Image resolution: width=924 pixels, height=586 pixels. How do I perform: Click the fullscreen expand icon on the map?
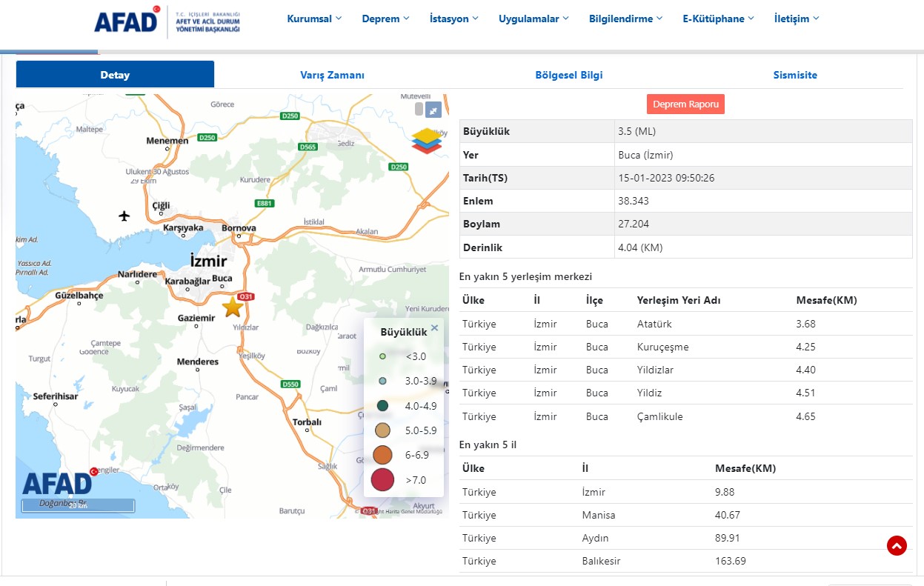pyautogui.click(x=433, y=109)
